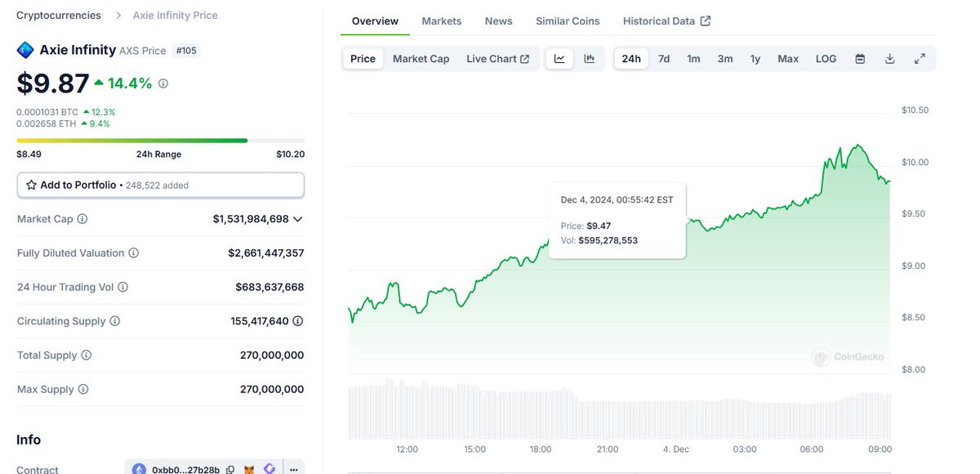Viewport: 980px width, 474px height.
Task: Open Market Cap info tooltip icon
Action: (82, 219)
